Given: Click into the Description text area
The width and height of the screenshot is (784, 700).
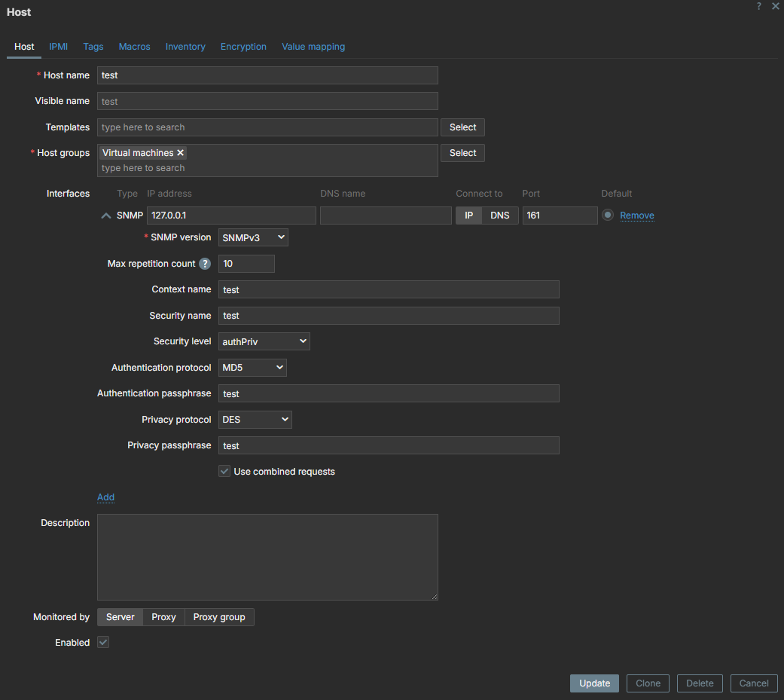Looking at the screenshot, I should [267, 557].
